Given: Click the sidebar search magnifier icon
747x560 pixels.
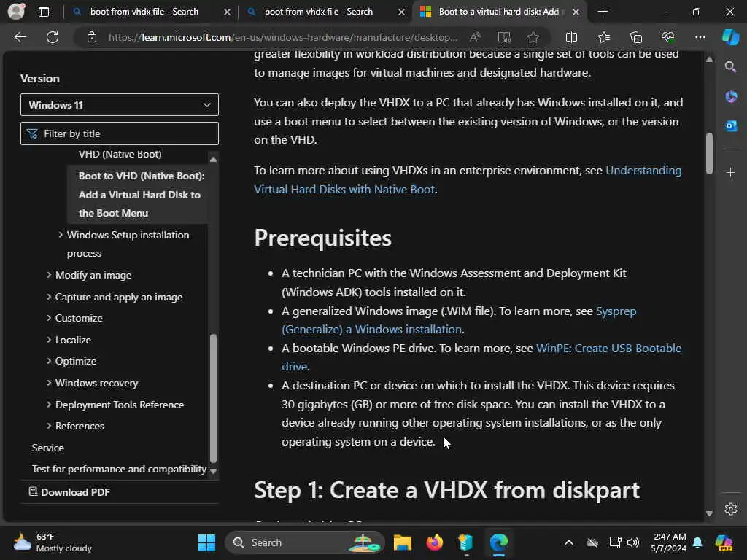Looking at the screenshot, I should click(x=730, y=67).
